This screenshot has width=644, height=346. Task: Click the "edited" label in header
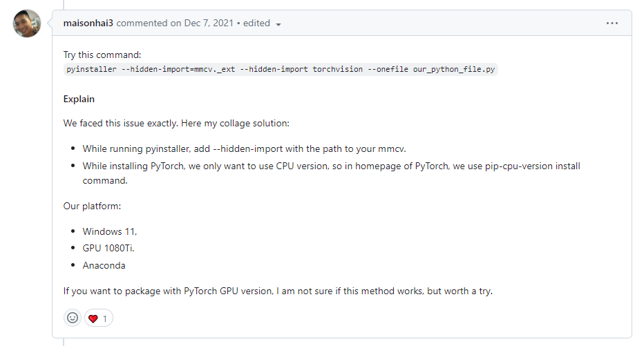tap(256, 23)
